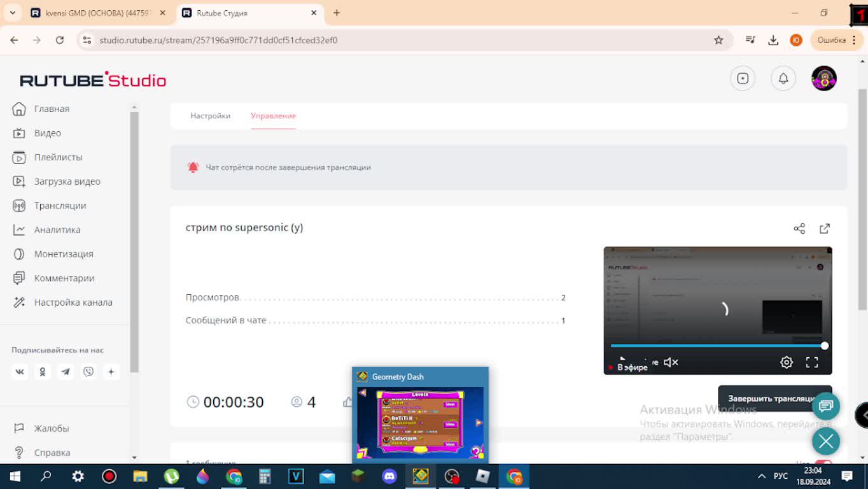Image resolution: width=868 pixels, height=489 pixels.
Task: Go back in the browser
Action: pos(14,40)
